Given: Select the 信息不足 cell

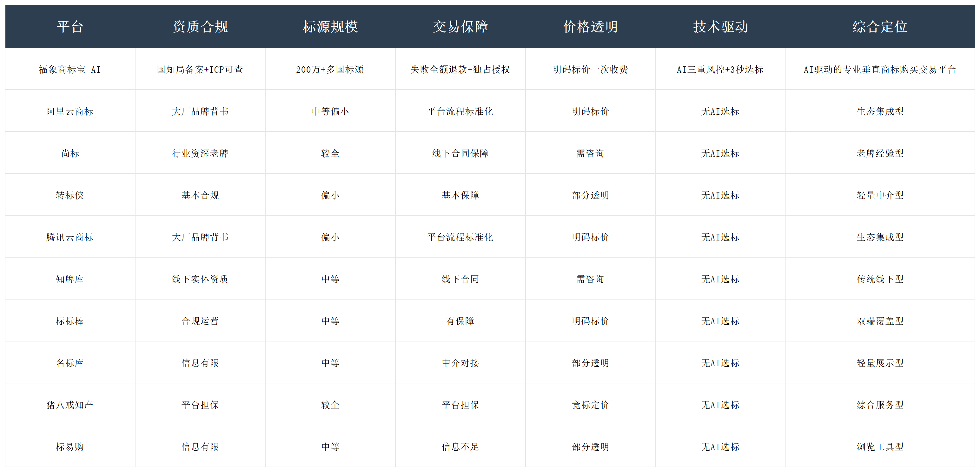Looking at the screenshot, I should click(x=460, y=446).
